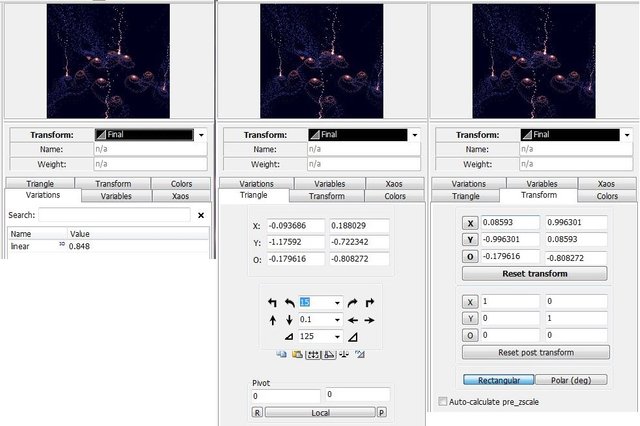Open Colors tab in left panel

pos(181,184)
